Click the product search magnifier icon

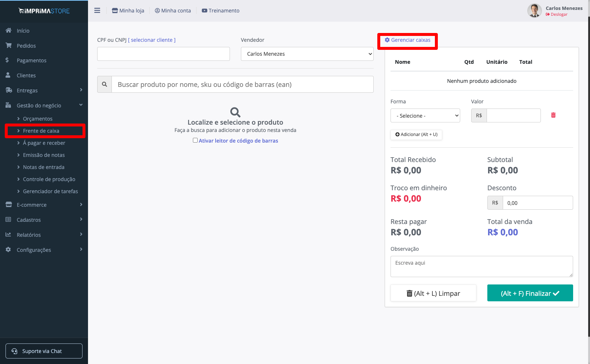tap(105, 84)
